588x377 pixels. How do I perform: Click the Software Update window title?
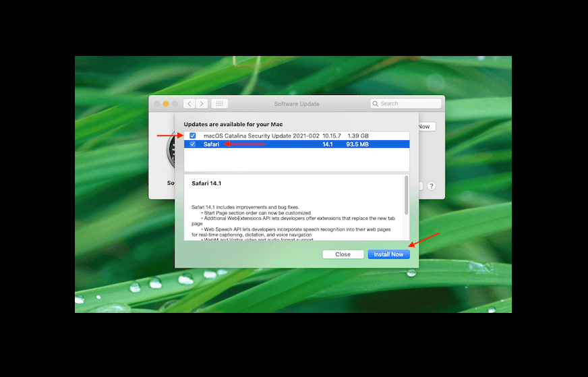click(297, 104)
